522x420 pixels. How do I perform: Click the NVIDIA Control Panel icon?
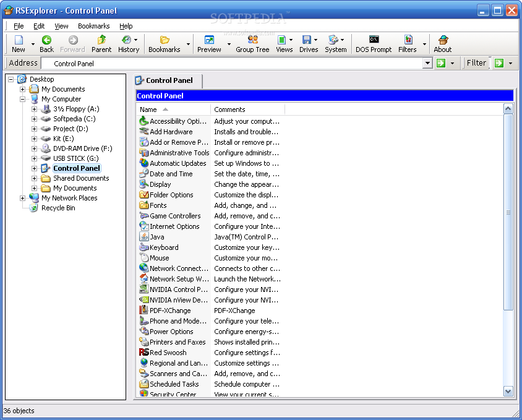(144, 289)
